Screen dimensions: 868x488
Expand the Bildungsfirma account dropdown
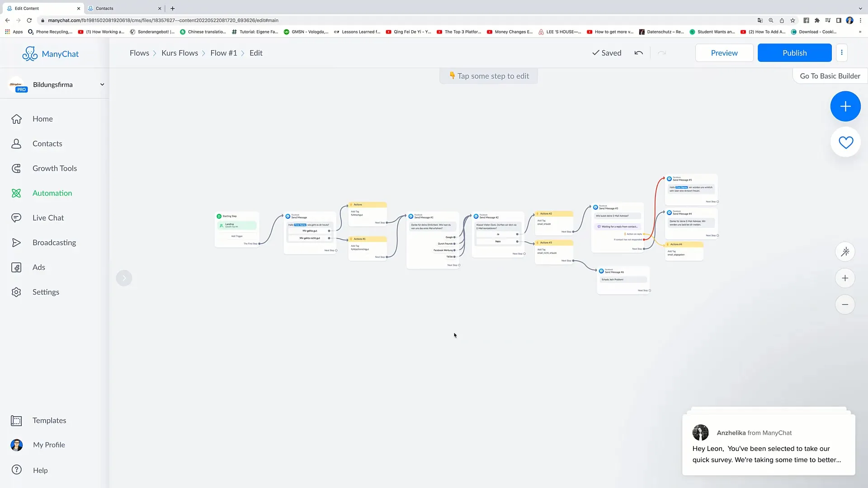tap(102, 84)
